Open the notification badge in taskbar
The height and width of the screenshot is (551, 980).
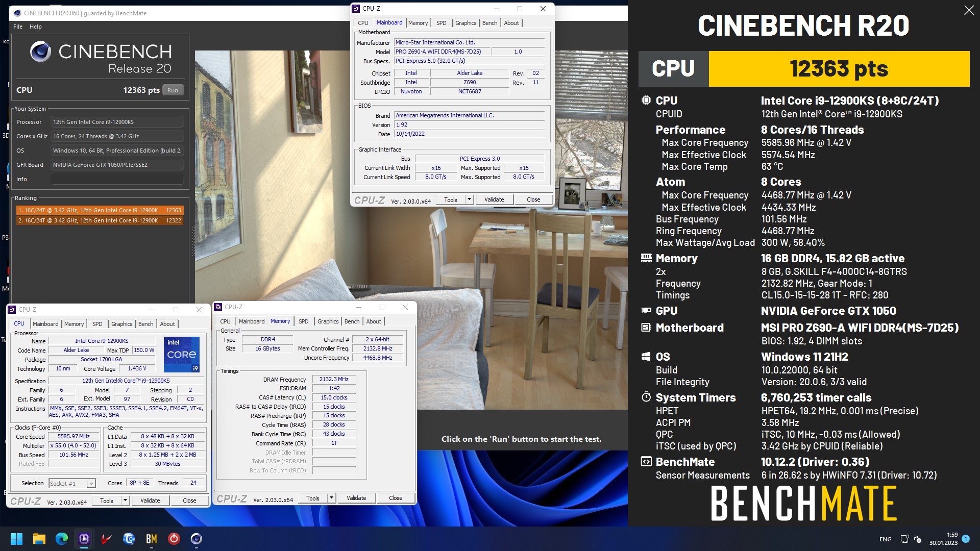pos(966,538)
